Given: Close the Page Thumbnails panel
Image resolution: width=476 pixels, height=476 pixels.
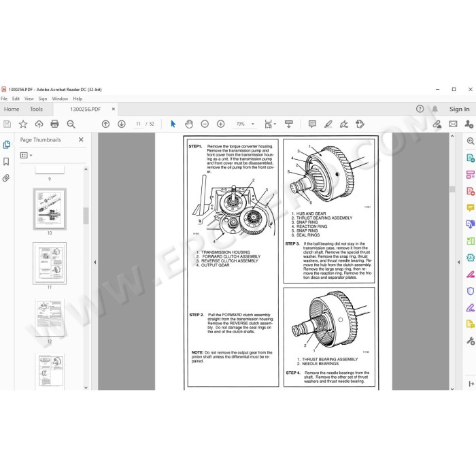Looking at the screenshot, I should pyautogui.click(x=81, y=139).
